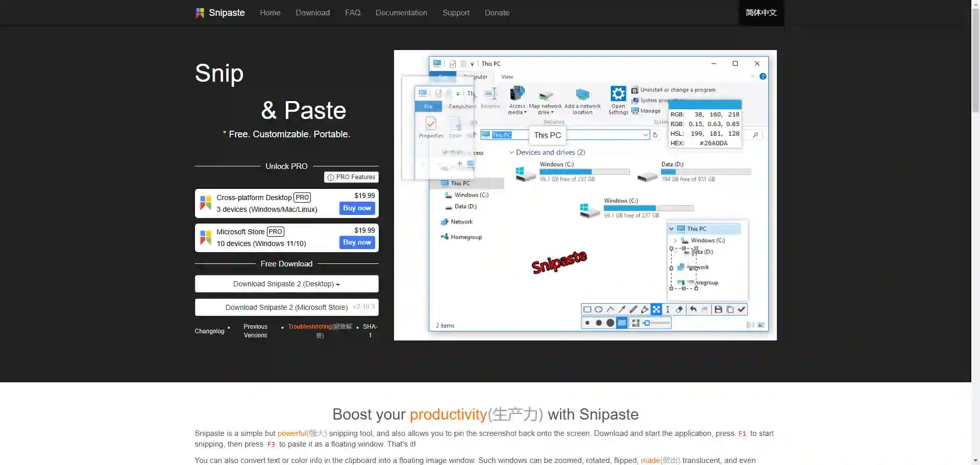Click the redo arrow in demo toolbar
The width and height of the screenshot is (980, 465).
(x=705, y=309)
